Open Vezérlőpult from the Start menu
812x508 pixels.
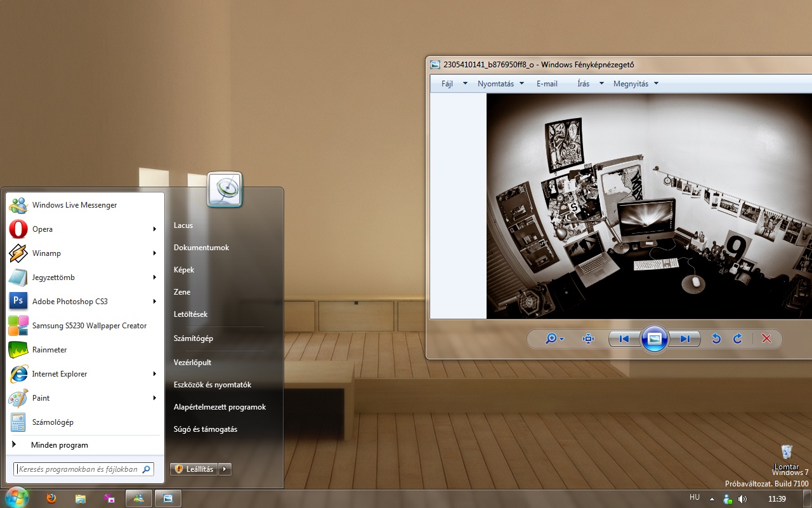(192, 363)
